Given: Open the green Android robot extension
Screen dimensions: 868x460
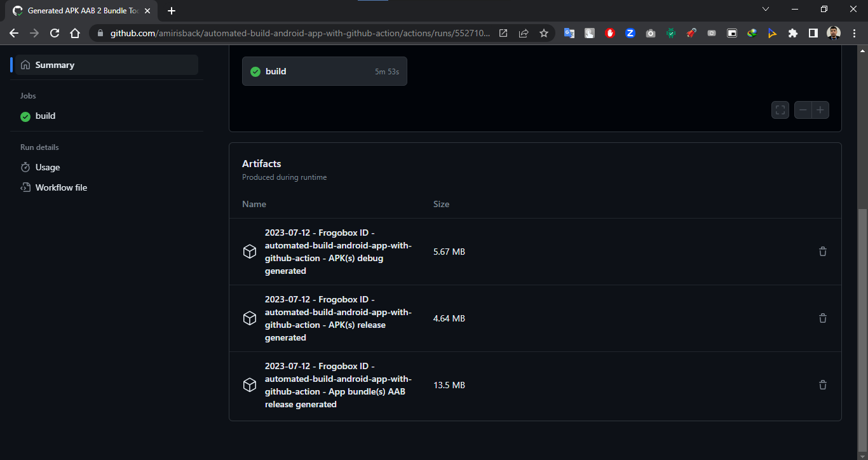Looking at the screenshot, I should coord(671,33).
